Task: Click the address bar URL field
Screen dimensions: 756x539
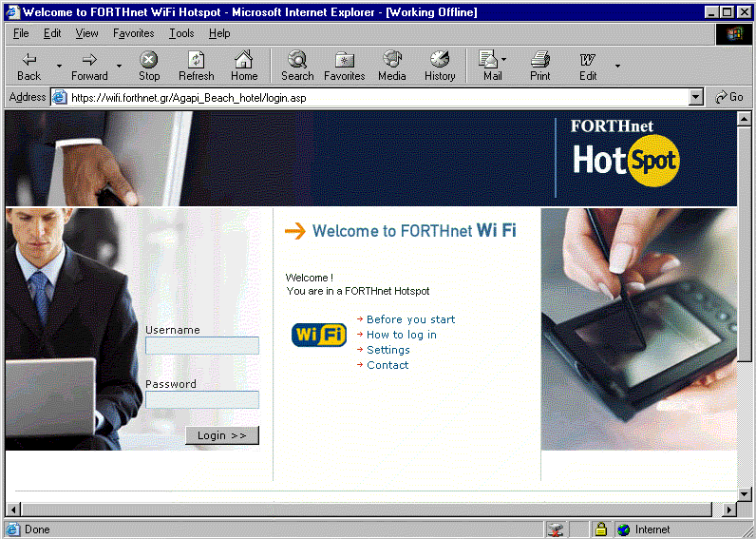Action: [379, 98]
